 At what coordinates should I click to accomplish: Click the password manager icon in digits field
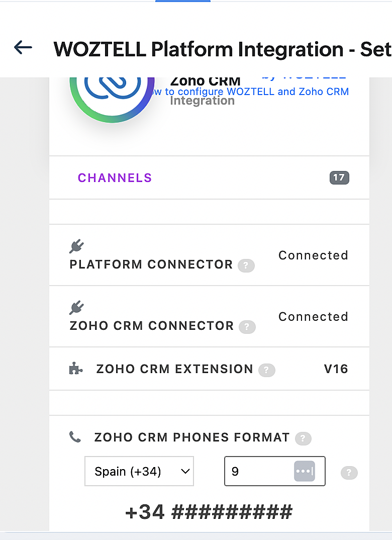(x=304, y=471)
